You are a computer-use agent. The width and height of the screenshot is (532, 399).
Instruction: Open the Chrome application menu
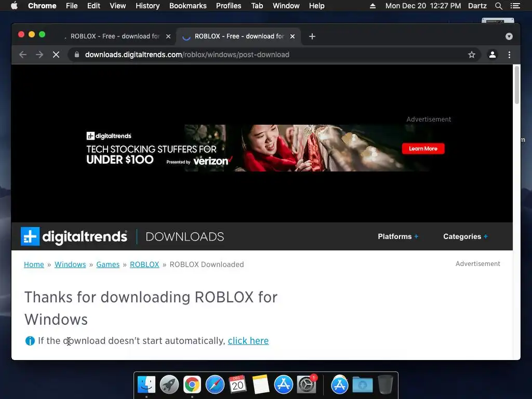pyautogui.click(x=42, y=6)
